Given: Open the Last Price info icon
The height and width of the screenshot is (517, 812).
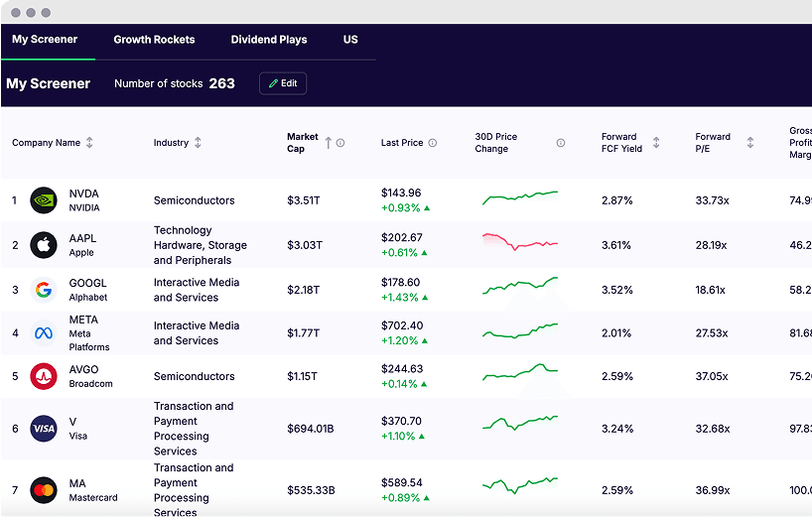Looking at the screenshot, I should tap(433, 143).
